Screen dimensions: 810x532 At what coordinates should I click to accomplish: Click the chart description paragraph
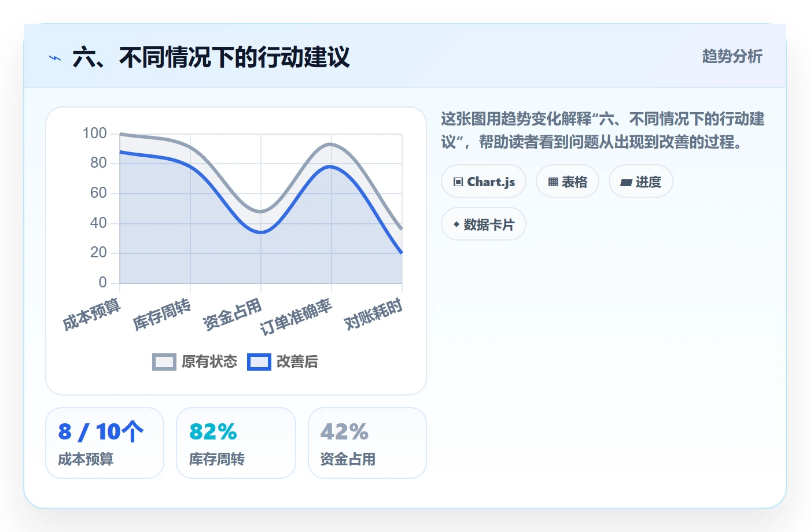[x=603, y=131]
